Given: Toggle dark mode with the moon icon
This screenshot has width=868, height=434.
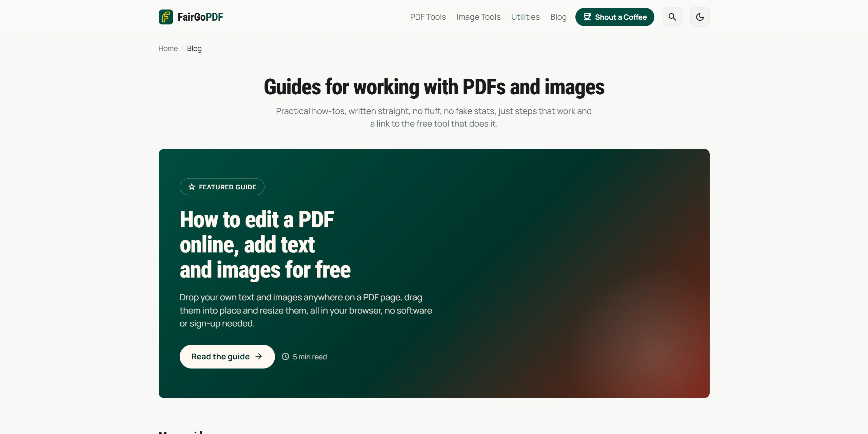Looking at the screenshot, I should click(x=700, y=17).
